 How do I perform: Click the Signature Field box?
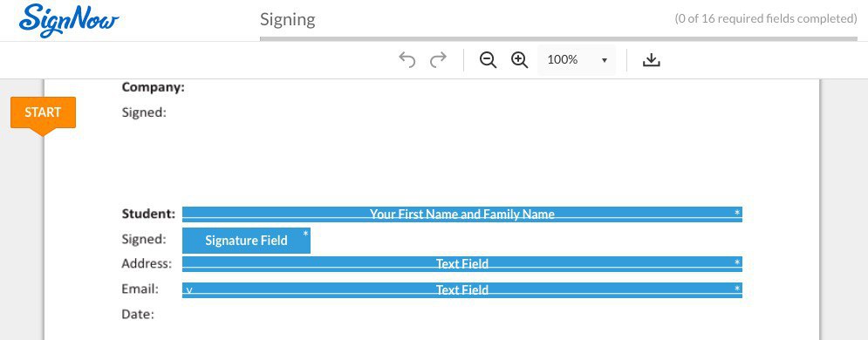[246, 241]
